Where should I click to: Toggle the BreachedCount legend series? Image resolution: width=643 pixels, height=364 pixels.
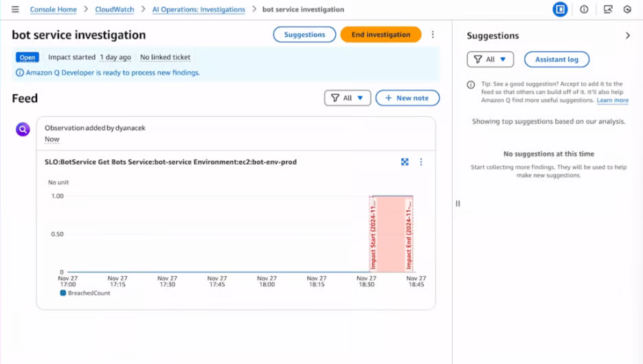85,293
